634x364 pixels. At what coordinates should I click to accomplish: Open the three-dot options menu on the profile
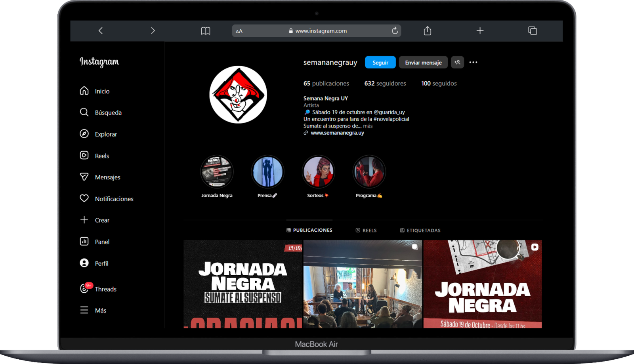[473, 62]
